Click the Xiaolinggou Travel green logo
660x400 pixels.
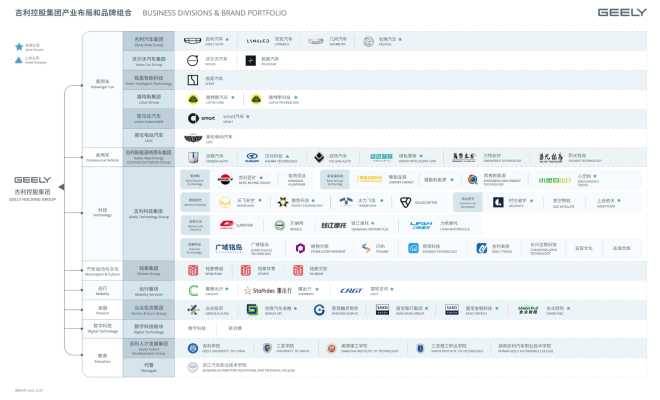pyautogui.click(x=555, y=180)
